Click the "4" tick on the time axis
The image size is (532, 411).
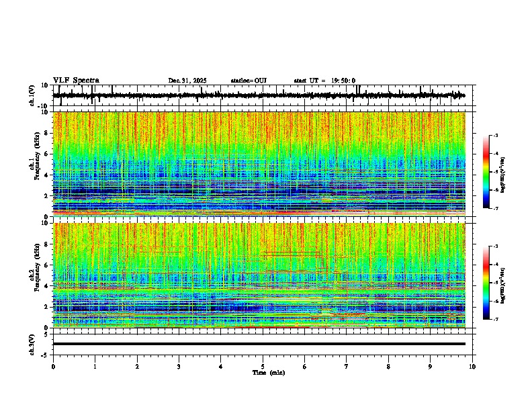click(221, 367)
